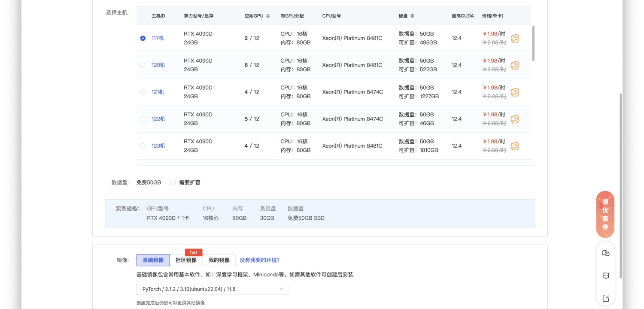The width and height of the screenshot is (644, 309).
Task: Click the 可扩容：495GB disk value
Action: (x=418, y=43)
